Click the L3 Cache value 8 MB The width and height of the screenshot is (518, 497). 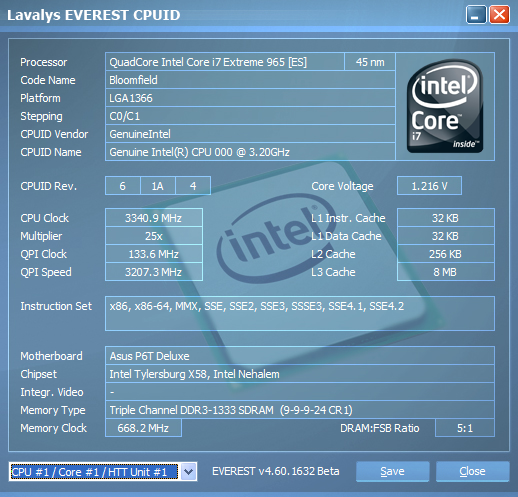[x=446, y=272]
